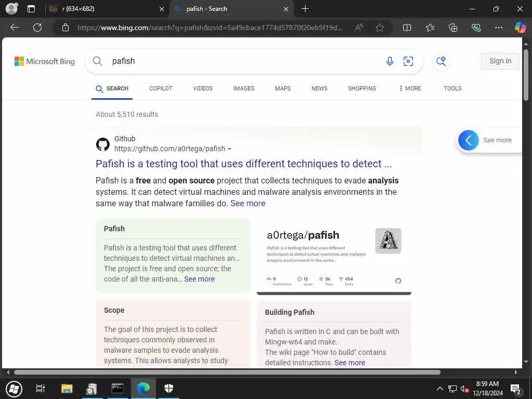The width and height of the screenshot is (532, 399).
Task: Click the Sign in button
Action: (x=500, y=61)
